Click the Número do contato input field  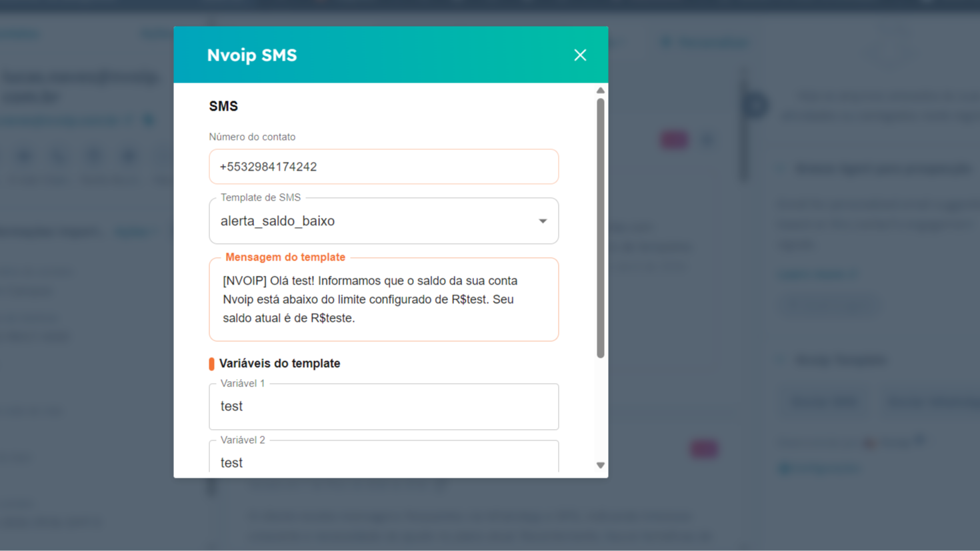(x=383, y=167)
